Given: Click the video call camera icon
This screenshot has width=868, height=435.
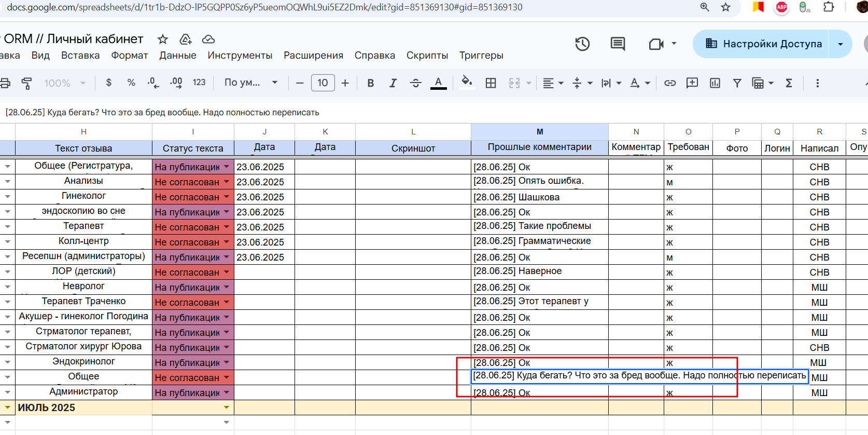Looking at the screenshot, I should (x=656, y=44).
